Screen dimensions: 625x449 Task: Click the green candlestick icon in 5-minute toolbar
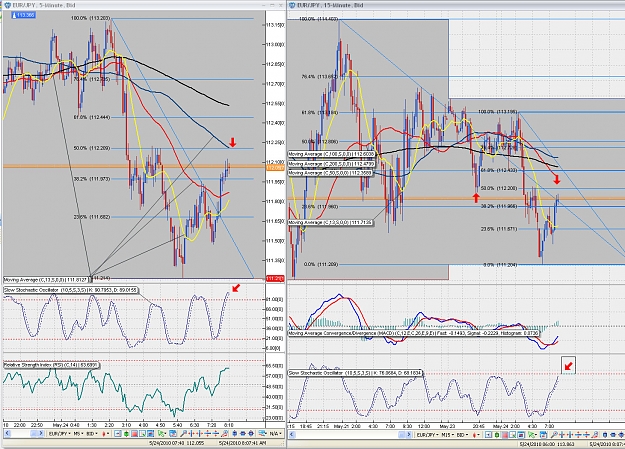(x=126, y=433)
